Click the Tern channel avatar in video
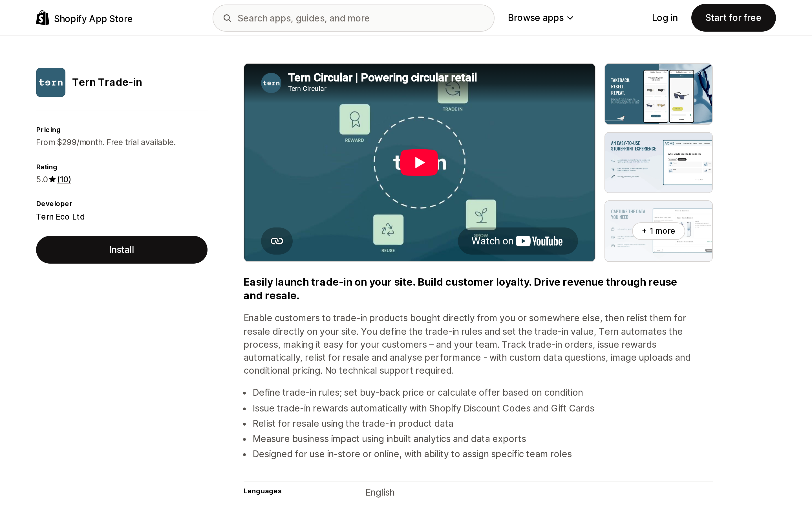The image size is (812, 508). coord(271,83)
